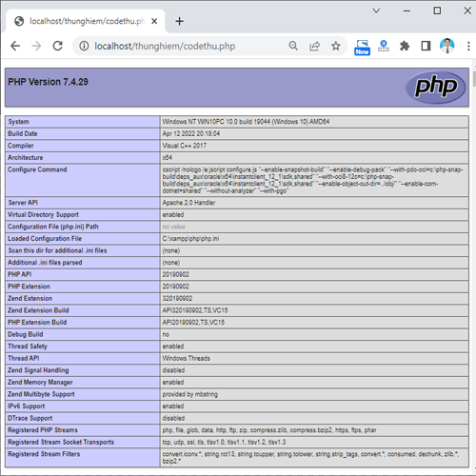Click the greyed 'no value' cell
The image size is (476, 476).
click(173, 227)
